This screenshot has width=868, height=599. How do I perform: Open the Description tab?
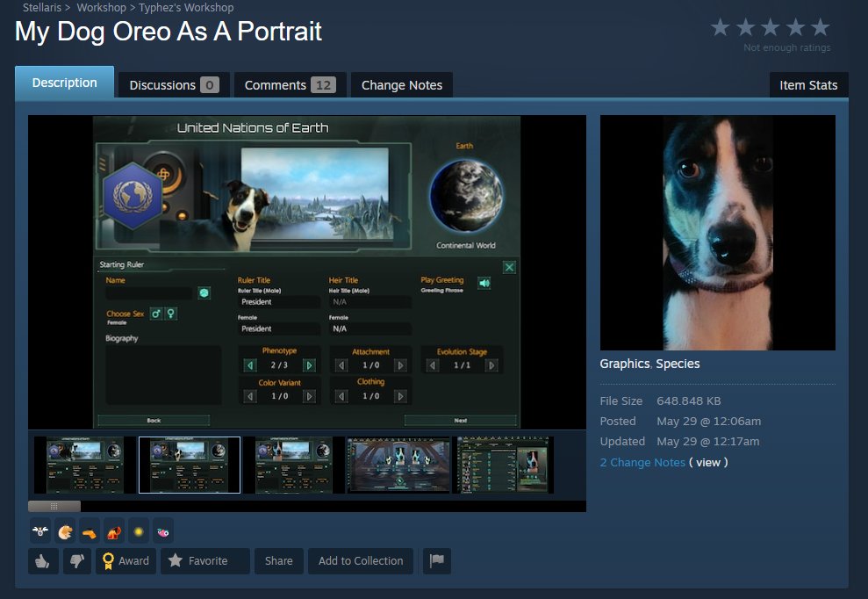(65, 83)
